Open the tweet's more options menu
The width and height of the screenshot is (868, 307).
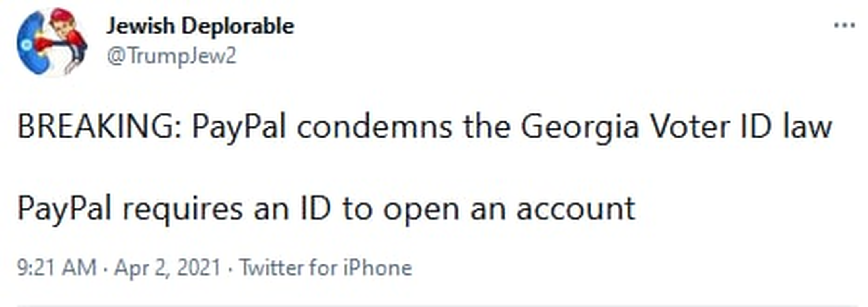pos(844,26)
